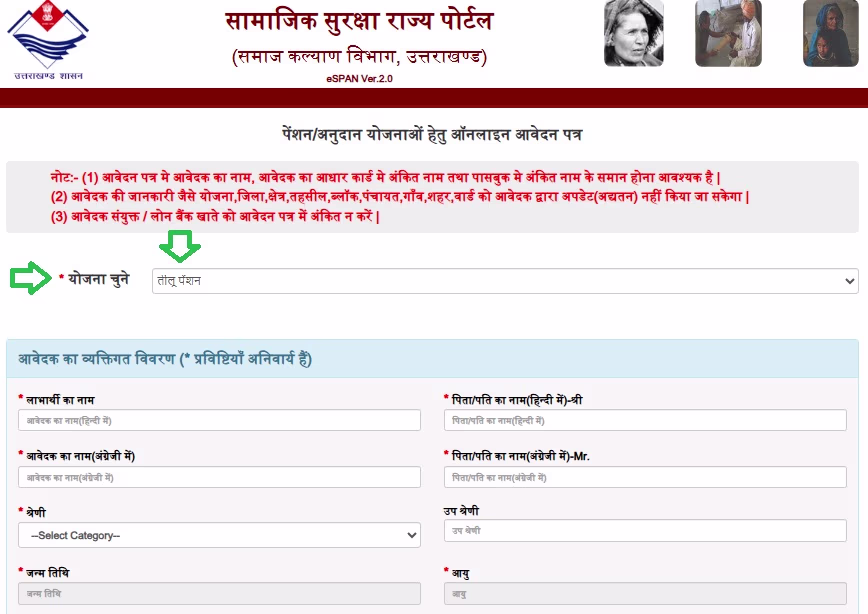Click the eSPAN Ver.2.0 version text
Viewport: 868px width, 614px height.
359,78
